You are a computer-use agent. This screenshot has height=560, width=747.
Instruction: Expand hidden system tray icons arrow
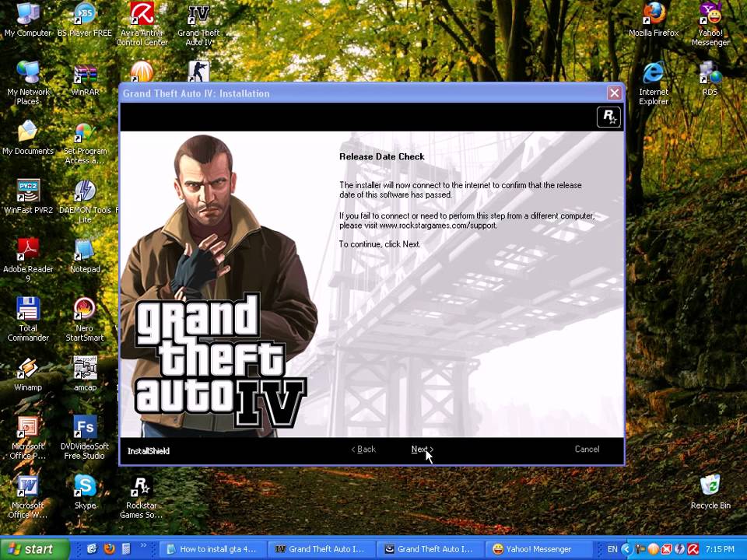tap(626, 549)
